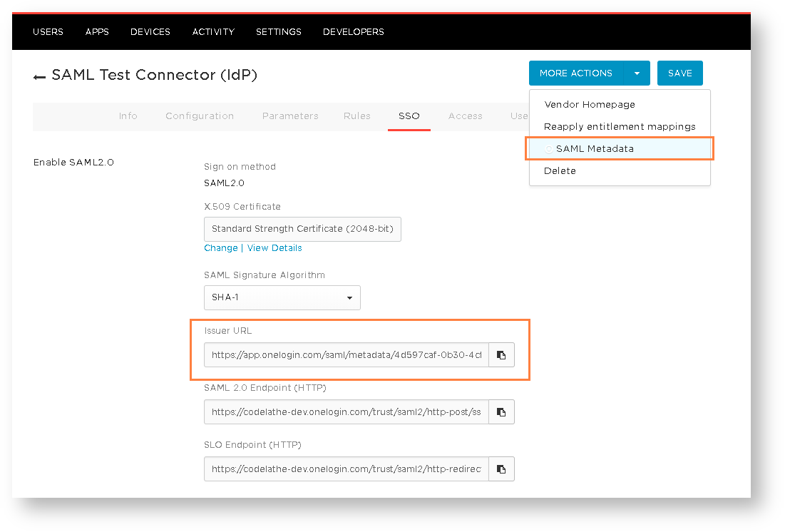Copy the SLO Endpoint URL

pos(501,469)
